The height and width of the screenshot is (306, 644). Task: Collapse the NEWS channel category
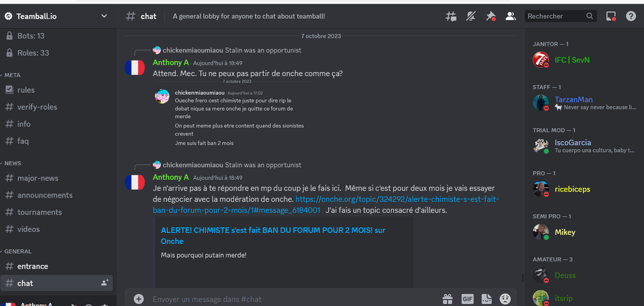pyautogui.click(x=11, y=163)
